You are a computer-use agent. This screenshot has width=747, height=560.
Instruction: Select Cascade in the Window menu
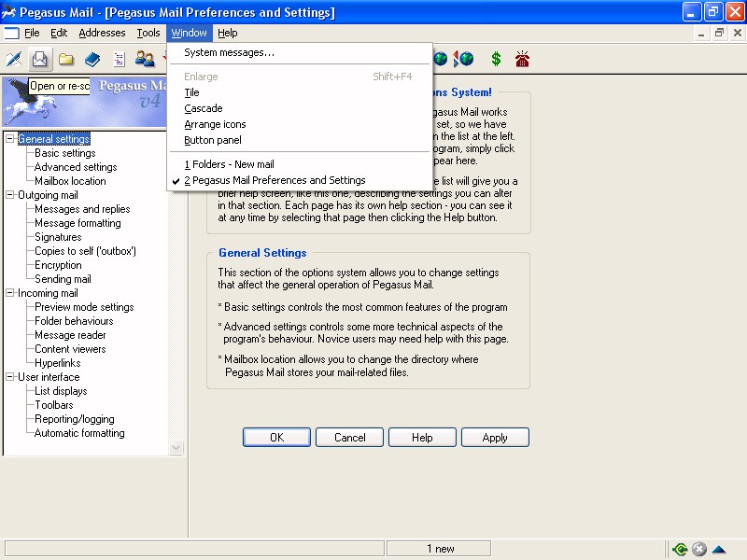[300, 108]
